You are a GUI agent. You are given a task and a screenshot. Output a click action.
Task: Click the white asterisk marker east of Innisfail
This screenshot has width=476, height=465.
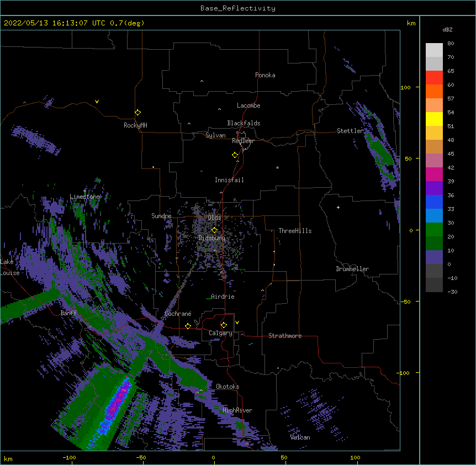click(x=277, y=167)
